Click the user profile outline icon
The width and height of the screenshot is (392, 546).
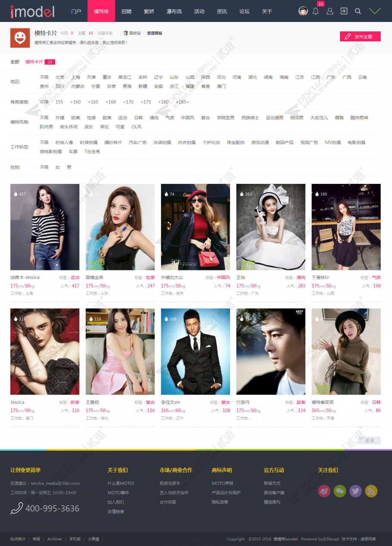pos(330,11)
